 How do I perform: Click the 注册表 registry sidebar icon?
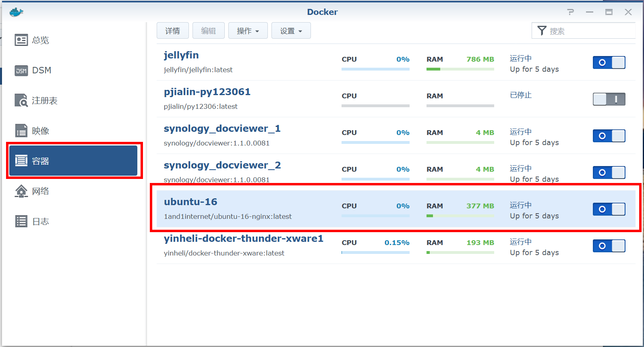tap(21, 100)
